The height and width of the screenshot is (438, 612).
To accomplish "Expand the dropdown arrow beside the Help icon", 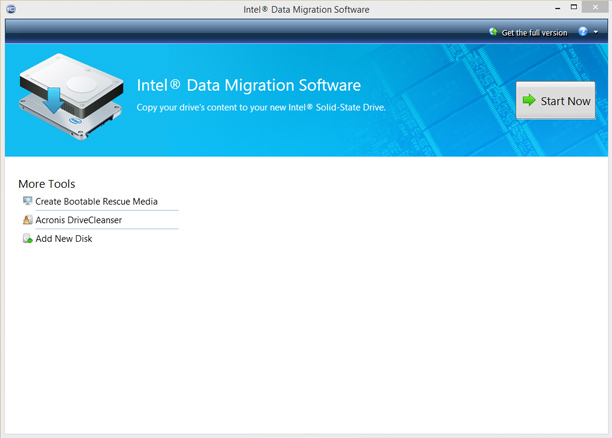I will 596,32.
